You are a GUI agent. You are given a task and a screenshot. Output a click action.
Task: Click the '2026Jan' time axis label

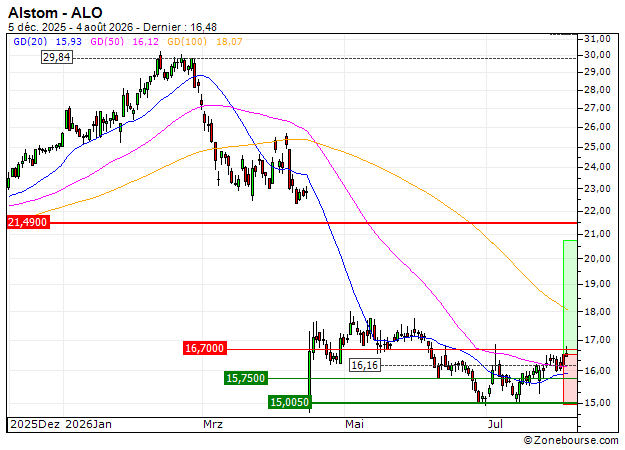tap(88, 424)
